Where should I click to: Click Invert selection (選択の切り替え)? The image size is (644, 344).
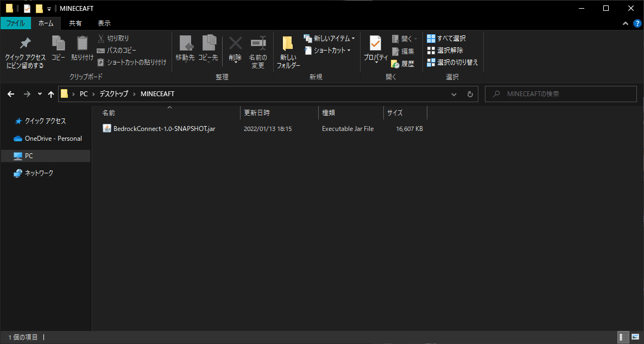[x=453, y=62]
